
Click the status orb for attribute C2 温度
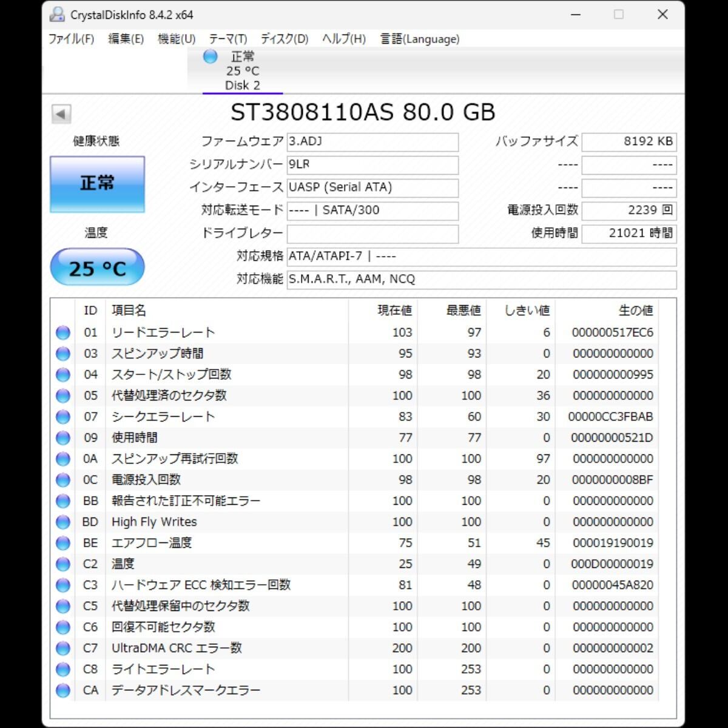pos(62,564)
